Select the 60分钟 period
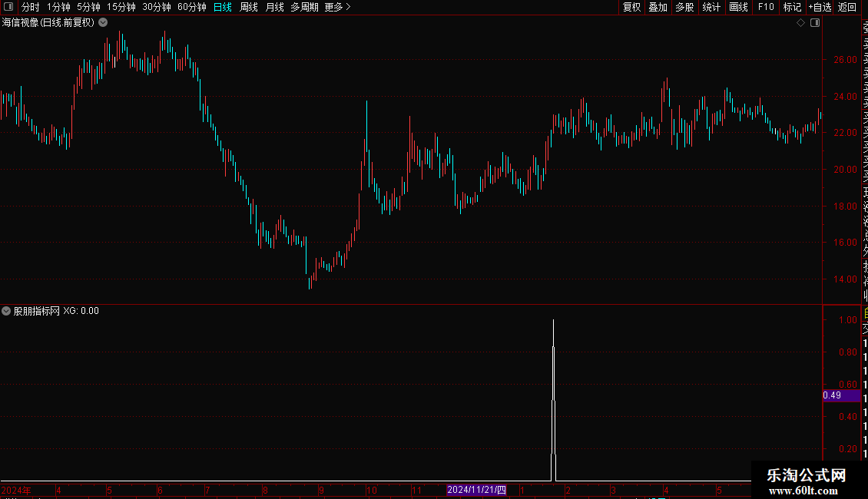The width and height of the screenshot is (868, 499). coord(192,7)
